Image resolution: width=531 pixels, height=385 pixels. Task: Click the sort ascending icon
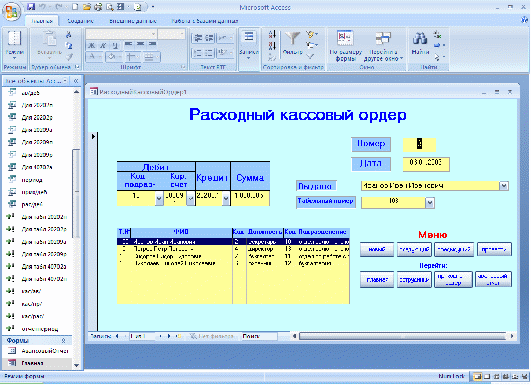272,34
